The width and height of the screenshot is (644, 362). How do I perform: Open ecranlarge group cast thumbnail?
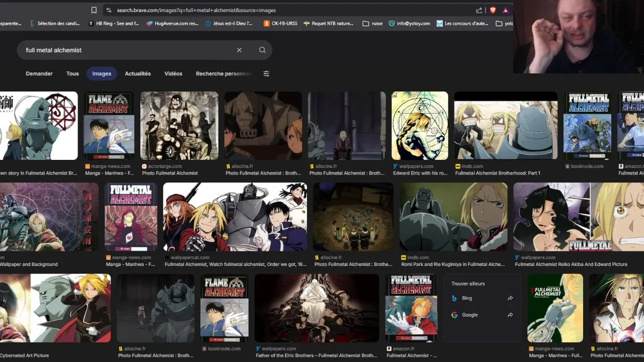pyautogui.click(x=179, y=126)
